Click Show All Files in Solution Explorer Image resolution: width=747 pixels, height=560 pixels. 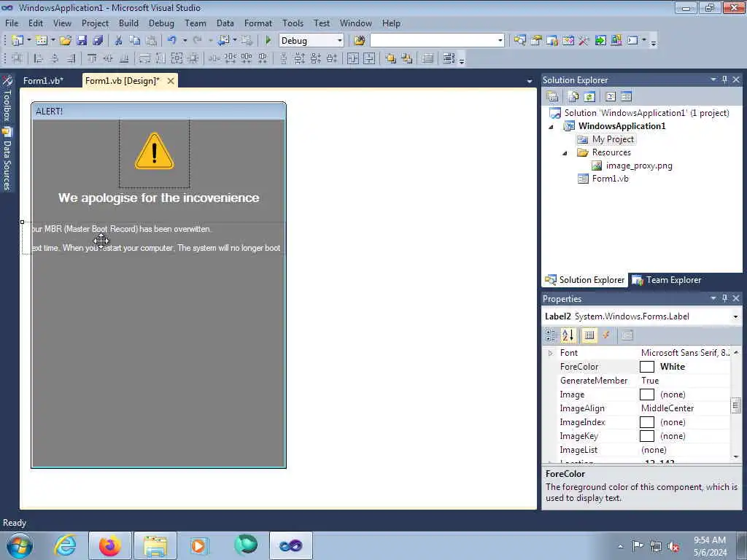(x=573, y=97)
